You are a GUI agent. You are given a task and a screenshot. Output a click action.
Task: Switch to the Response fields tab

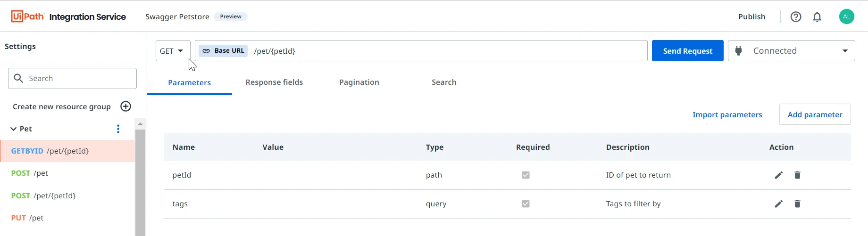[x=274, y=82]
